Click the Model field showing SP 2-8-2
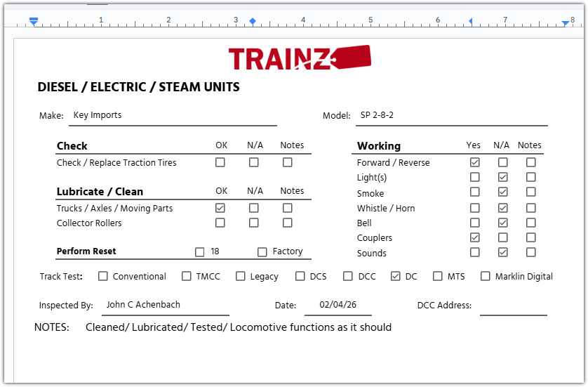The image size is (588, 387). tap(450, 116)
